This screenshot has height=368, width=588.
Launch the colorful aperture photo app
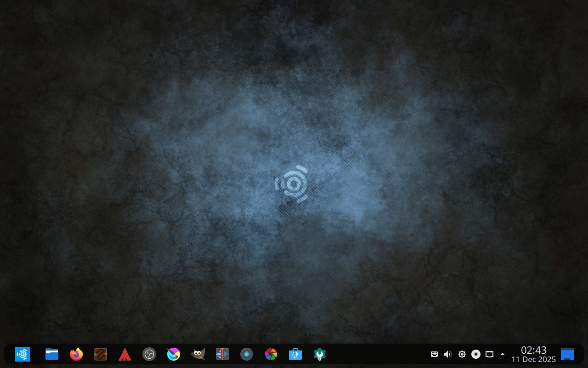coord(271,354)
